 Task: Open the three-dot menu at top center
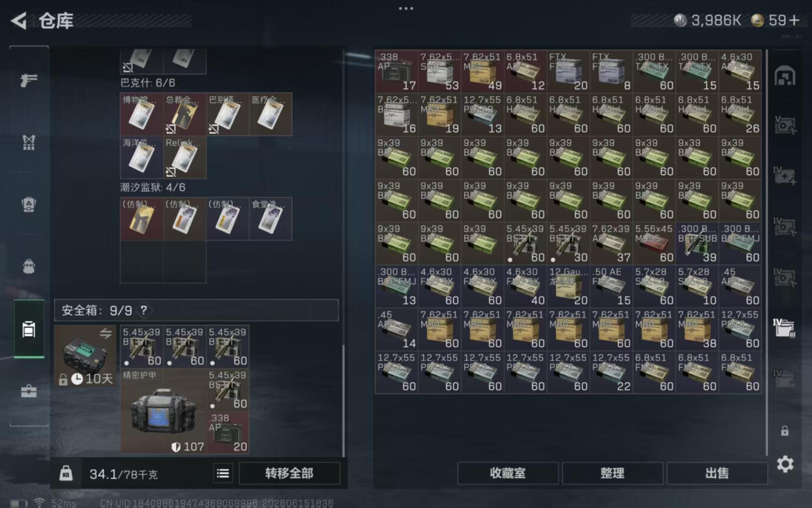coord(406,8)
